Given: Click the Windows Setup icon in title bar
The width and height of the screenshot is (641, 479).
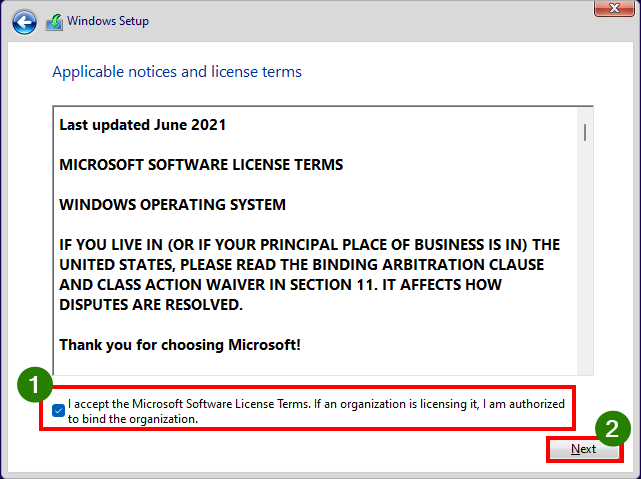Looking at the screenshot, I should pyautogui.click(x=54, y=22).
